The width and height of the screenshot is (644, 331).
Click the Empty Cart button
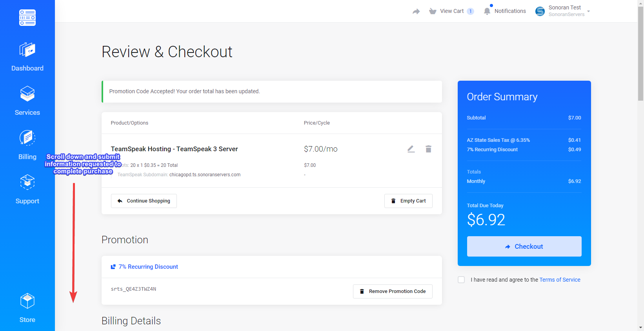(408, 201)
